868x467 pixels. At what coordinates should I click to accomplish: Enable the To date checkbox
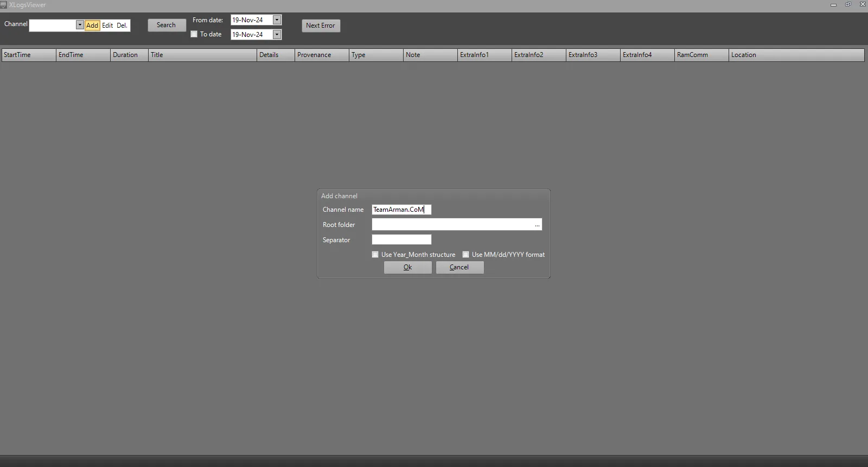[x=194, y=34]
